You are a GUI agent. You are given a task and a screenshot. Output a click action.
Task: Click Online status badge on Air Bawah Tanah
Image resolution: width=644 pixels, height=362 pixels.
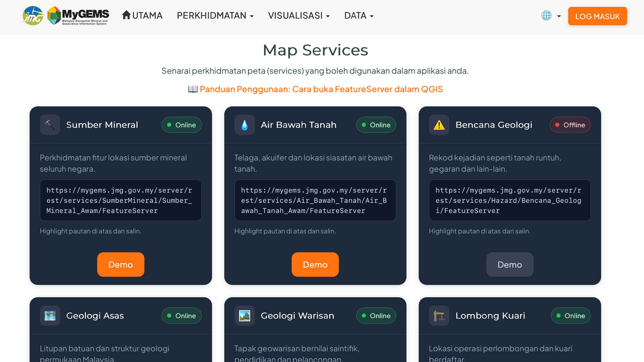tap(376, 125)
